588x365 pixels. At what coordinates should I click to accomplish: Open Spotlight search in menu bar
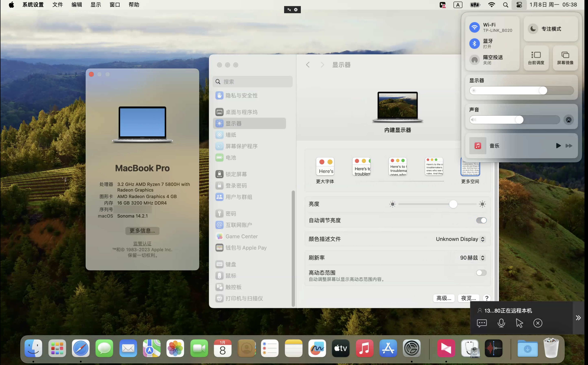(506, 5)
